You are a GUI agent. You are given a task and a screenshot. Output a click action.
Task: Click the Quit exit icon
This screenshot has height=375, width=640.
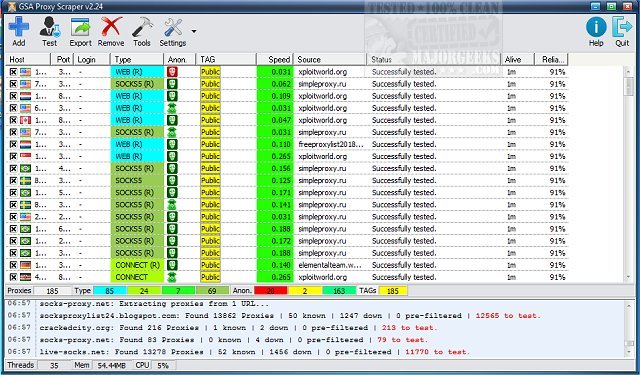coord(622,27)
